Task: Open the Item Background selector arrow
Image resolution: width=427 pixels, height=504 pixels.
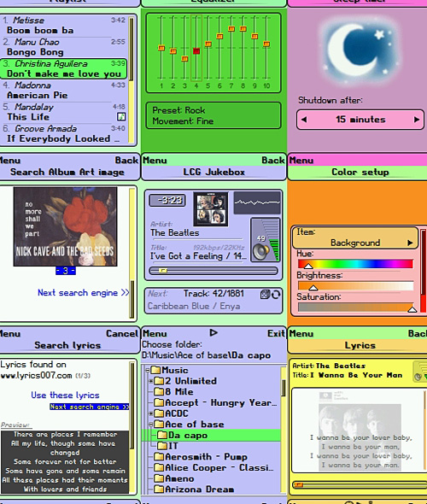Action: (x=410, y=243)
